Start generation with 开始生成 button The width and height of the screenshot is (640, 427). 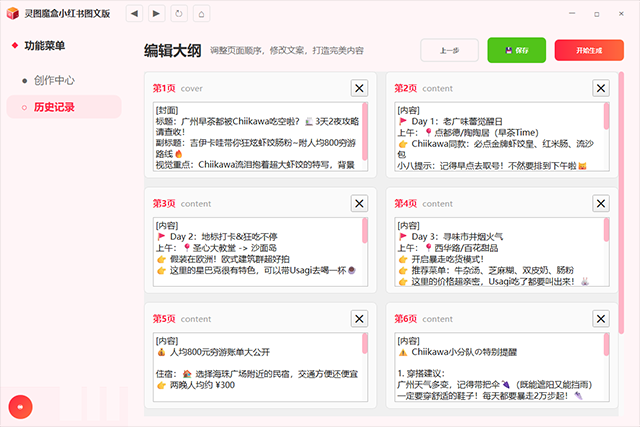(x=589, y=50)
